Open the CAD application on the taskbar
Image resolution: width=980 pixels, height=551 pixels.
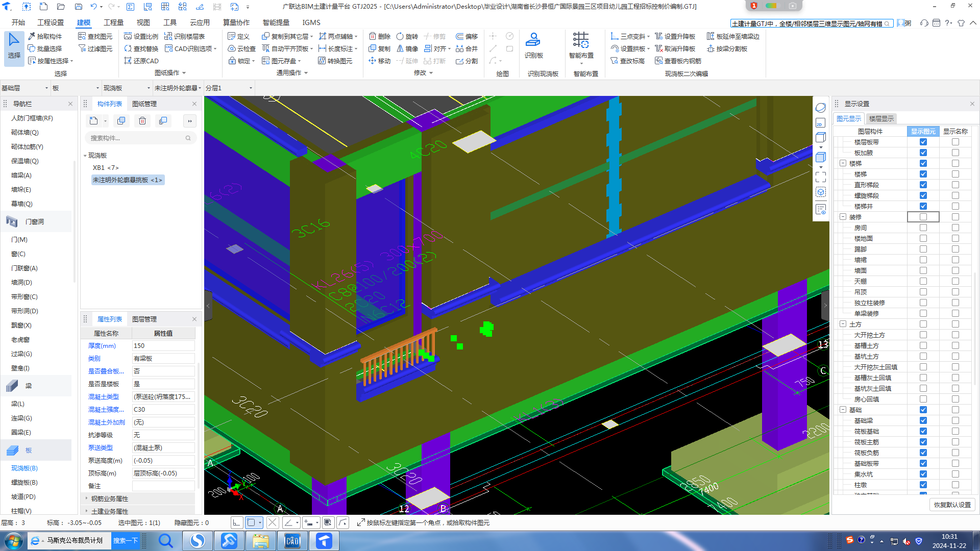tap(292, 541)
